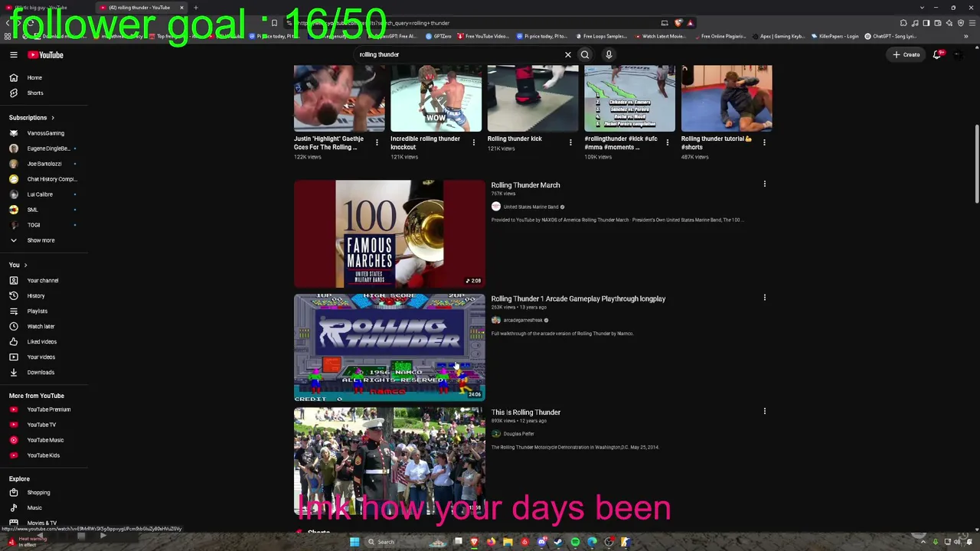Open Your channel in the sidebar
The width and height of the screenshot is (980, 551).
pyautogui.click(x=44, y=280)
